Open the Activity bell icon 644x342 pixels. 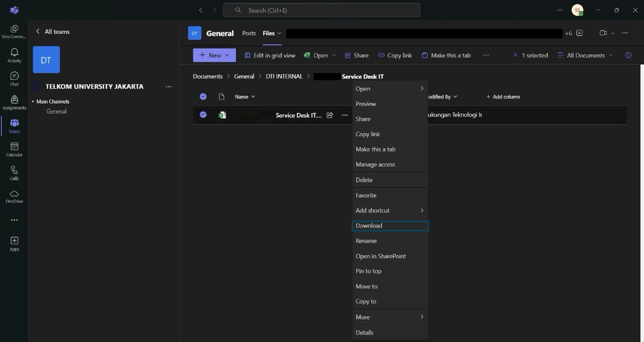(14, 55)
